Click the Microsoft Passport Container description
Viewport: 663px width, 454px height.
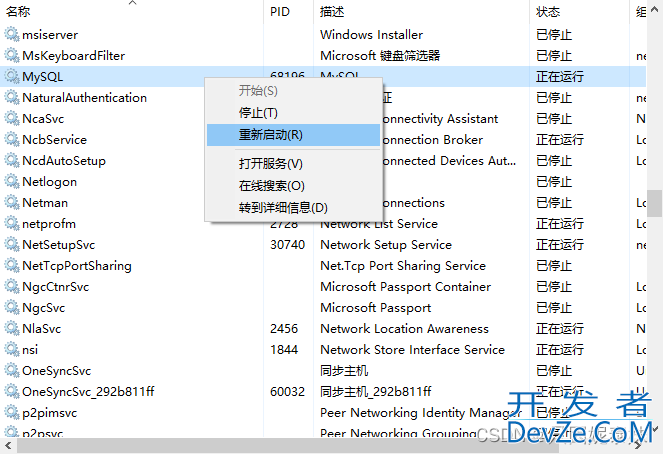[x=405, y=287]
